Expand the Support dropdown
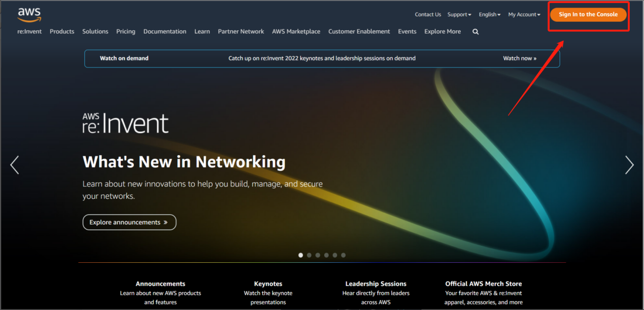The height and width of the screenshot is (310, 644). tap(459, 15)
